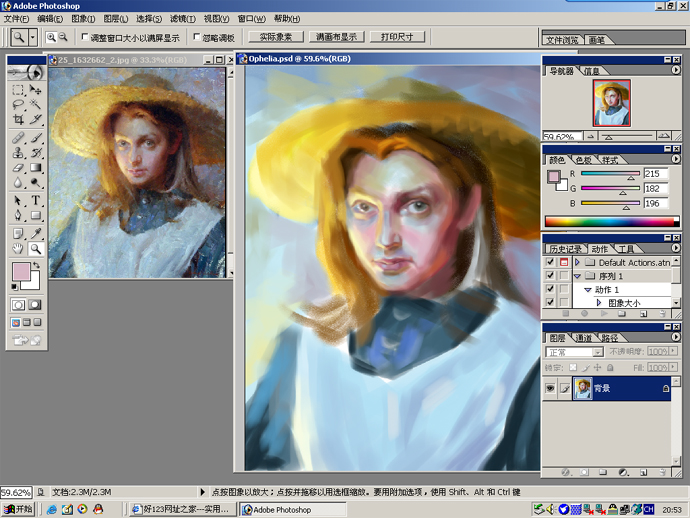Viewport: 690px width, 518px height.
Task: Select the Crop tool
Action: 18,119
